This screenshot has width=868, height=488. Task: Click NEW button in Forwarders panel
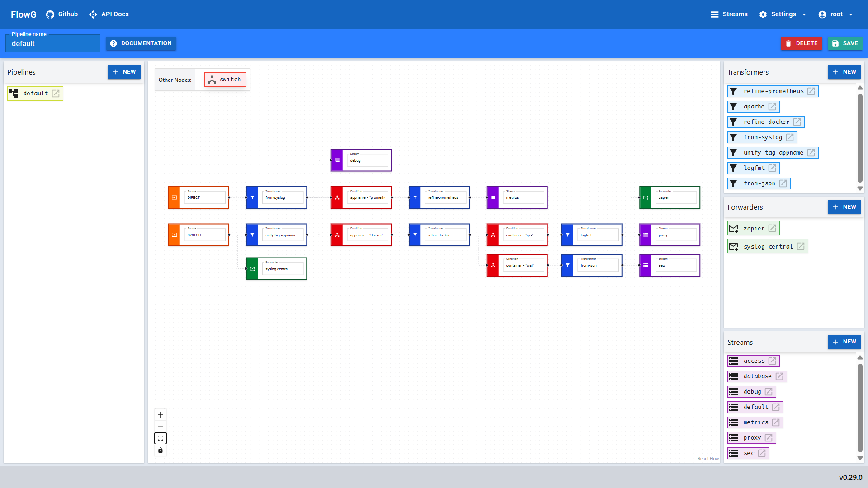click(844, 207)
